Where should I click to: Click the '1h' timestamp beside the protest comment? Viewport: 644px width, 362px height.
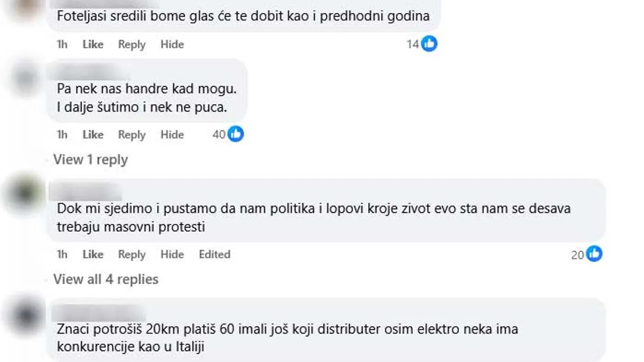[x=61, y=254]
